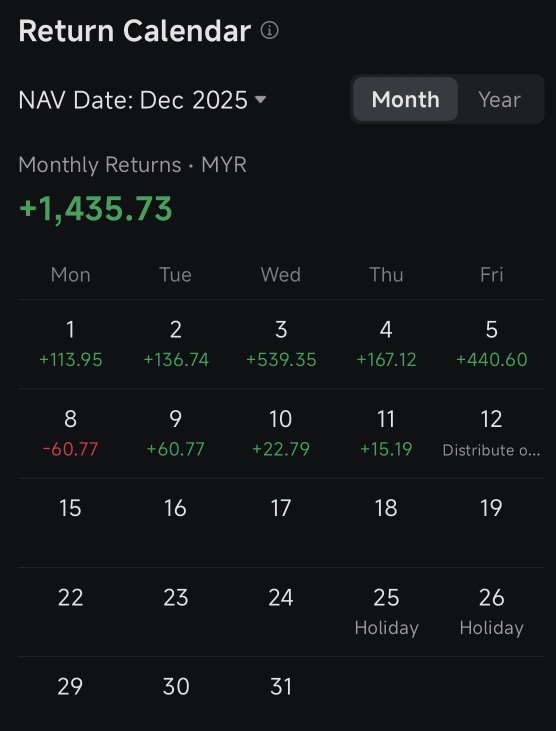Select December 3 with +539.35 return

(281, 344)
